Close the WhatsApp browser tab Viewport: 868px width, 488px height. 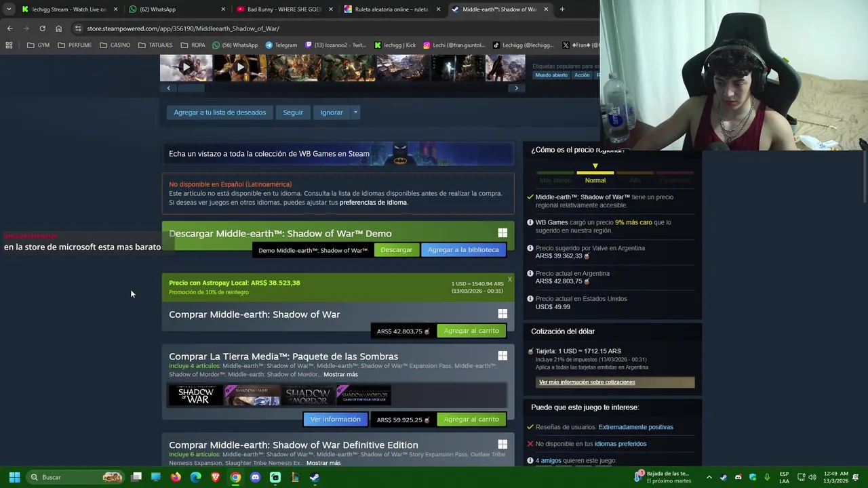[223, 9]
